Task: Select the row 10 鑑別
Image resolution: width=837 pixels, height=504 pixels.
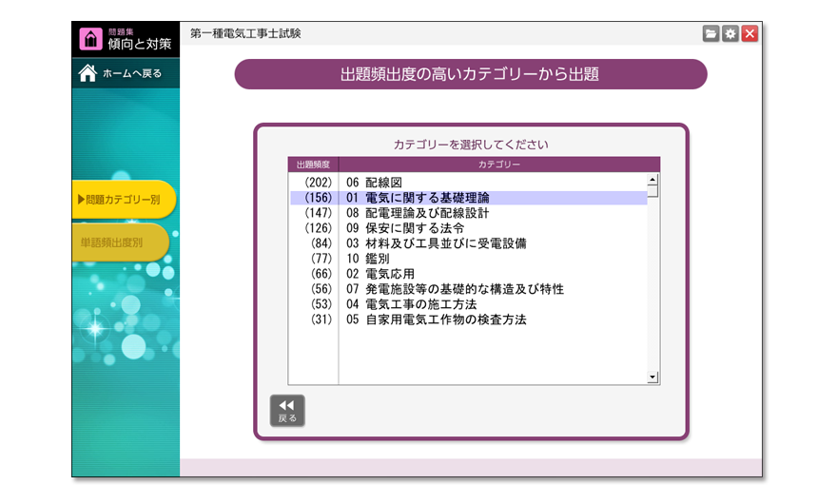Action: pos(469,259)
